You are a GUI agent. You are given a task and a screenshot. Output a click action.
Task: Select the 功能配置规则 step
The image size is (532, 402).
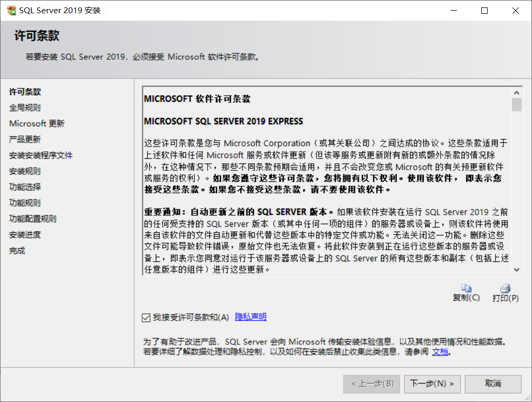[33, 219]
